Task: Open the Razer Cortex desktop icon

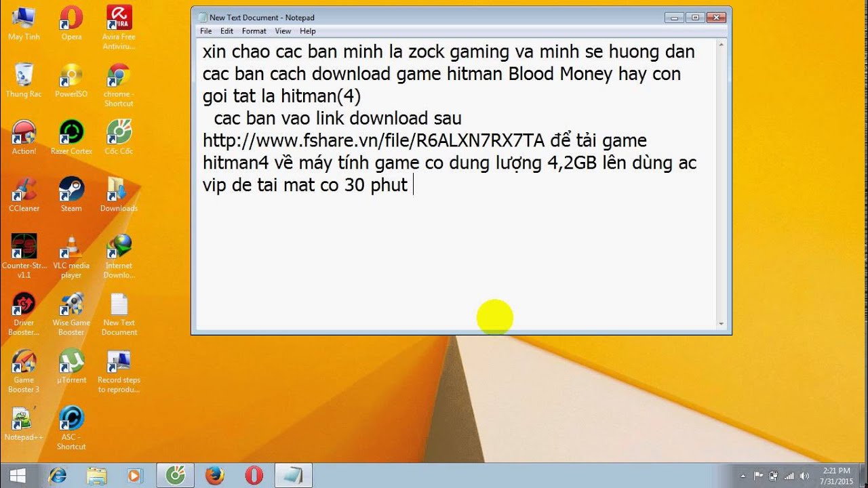Action: (71, 137)
